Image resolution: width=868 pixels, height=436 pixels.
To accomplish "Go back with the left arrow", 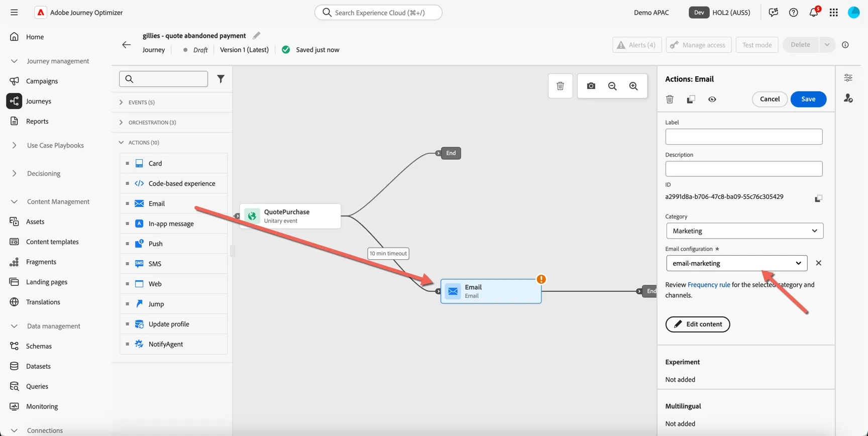I will pyautogui.click(x=126, y=44).
